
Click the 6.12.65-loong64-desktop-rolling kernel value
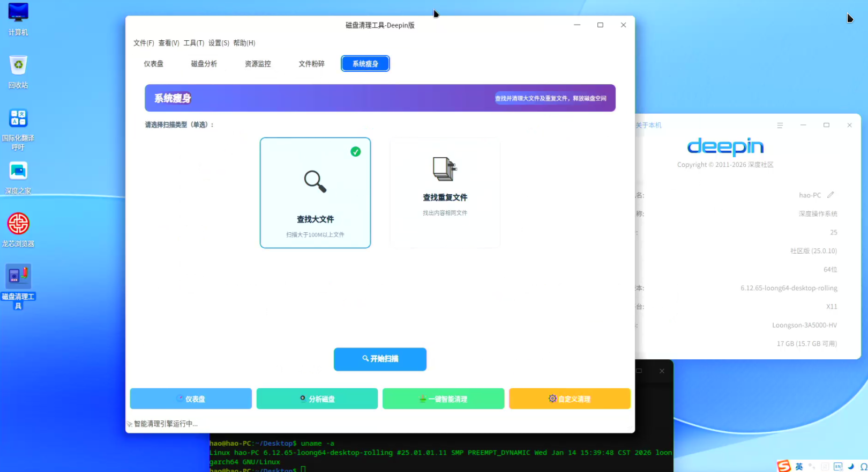(789, 288)
